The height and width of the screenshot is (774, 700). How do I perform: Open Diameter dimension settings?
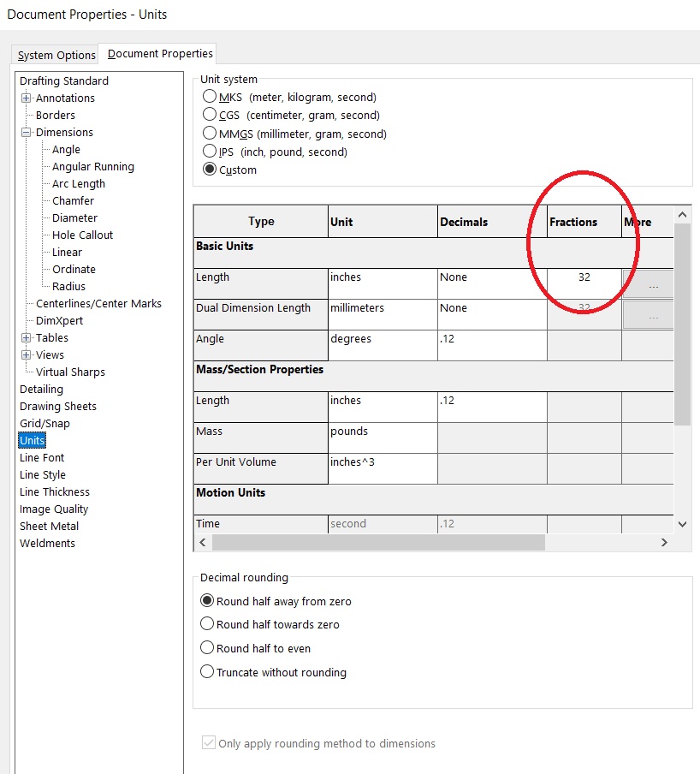(x=74, y=218)
